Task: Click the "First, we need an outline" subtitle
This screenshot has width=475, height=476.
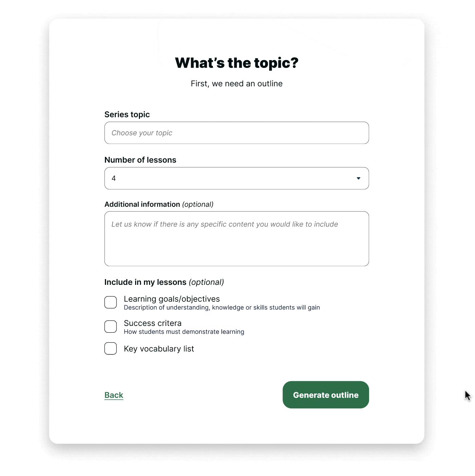Action: click(x=237, y=84)
